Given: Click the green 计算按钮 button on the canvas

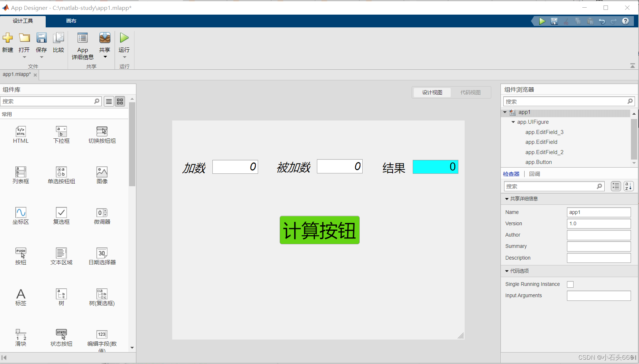Looking at the screenshot, I should coord(319,230).
